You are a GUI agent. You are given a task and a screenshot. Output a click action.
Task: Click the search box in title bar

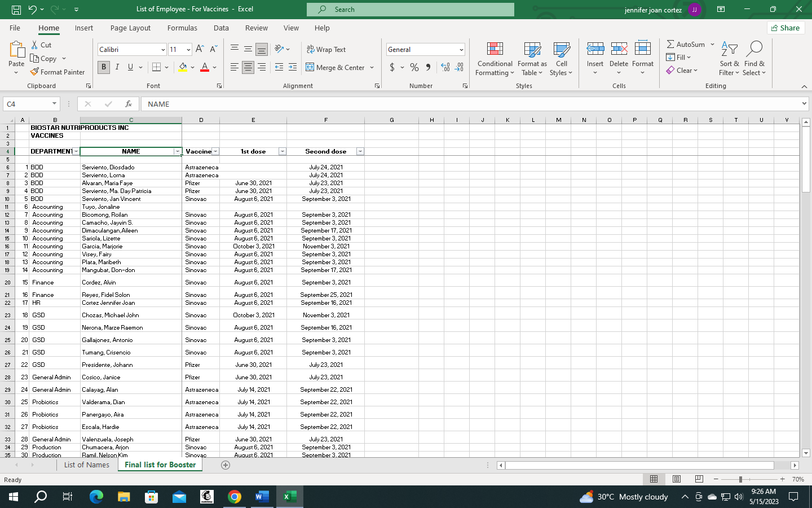(411, 10)
